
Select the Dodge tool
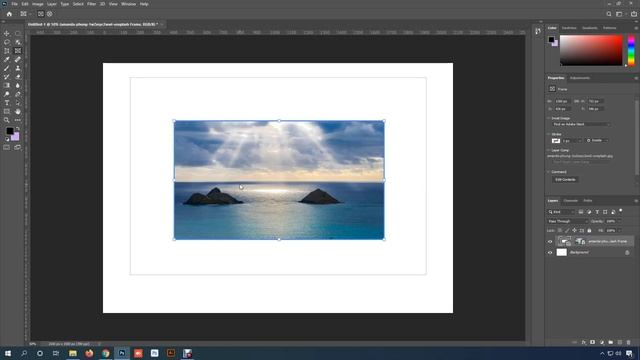[7, 94]
